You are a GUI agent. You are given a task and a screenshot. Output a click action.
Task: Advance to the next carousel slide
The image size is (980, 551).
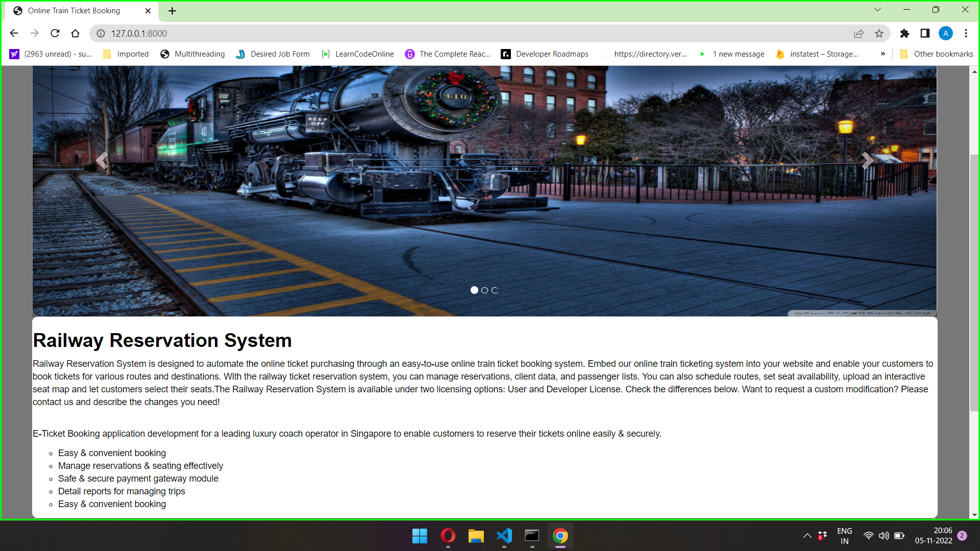coord(867,160)
